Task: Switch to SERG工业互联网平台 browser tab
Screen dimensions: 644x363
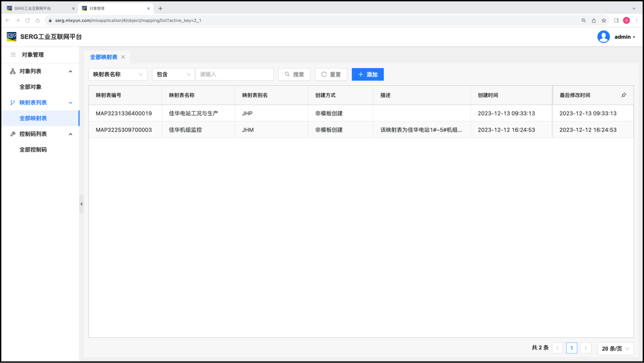Action: [x=38, y=8]
